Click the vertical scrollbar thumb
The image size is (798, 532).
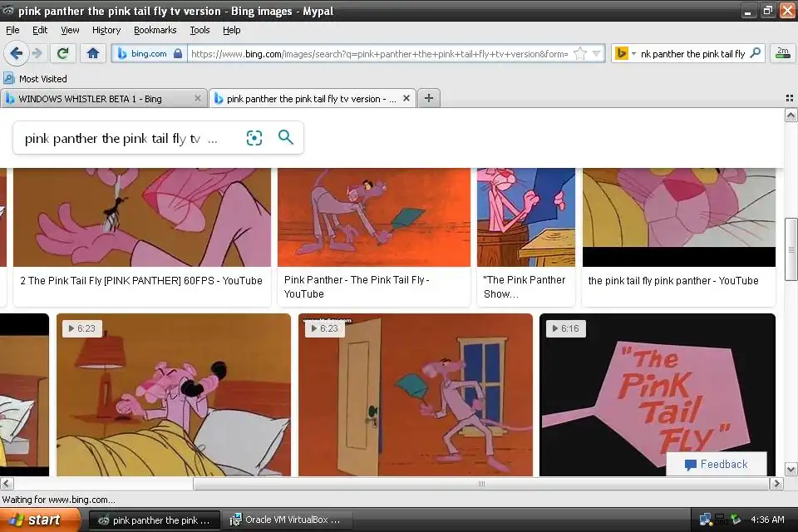[x=791, y=249]
